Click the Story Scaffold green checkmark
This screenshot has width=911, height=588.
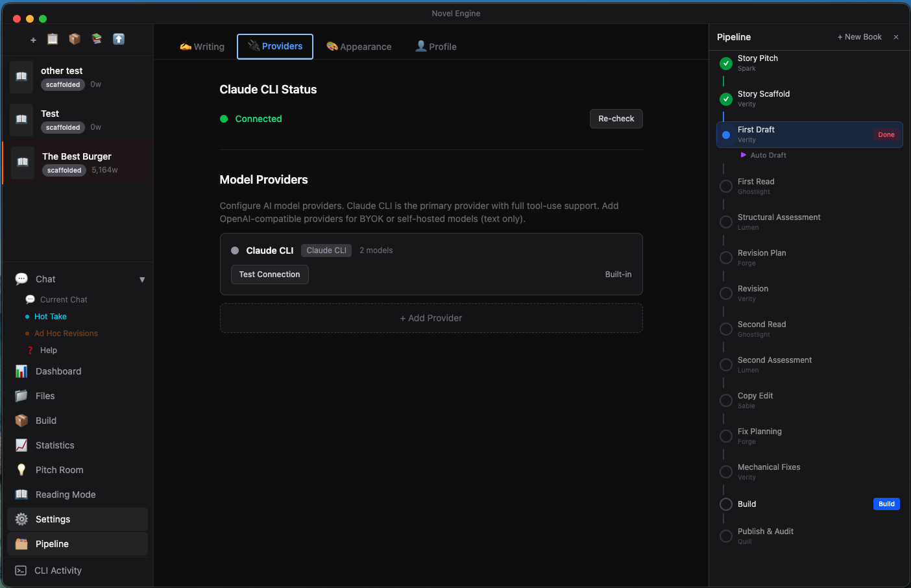coord(726,99)
